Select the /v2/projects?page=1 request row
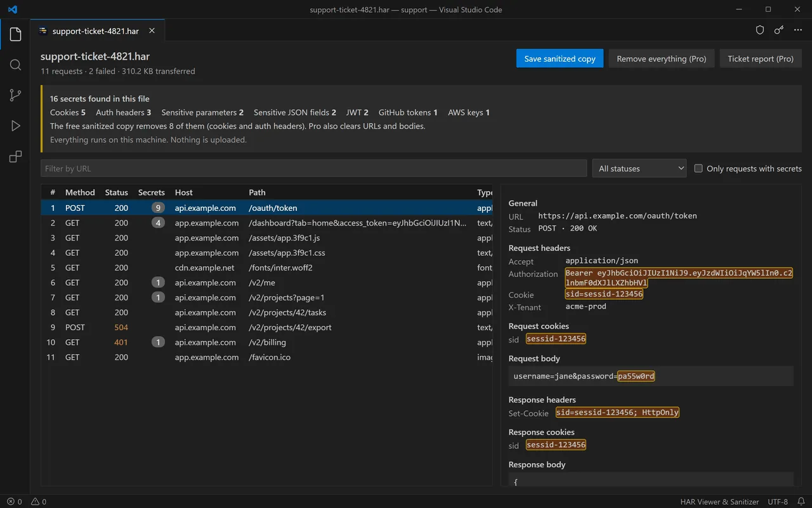This screenshot has width=812, height=508. click(x=267, y=297)
